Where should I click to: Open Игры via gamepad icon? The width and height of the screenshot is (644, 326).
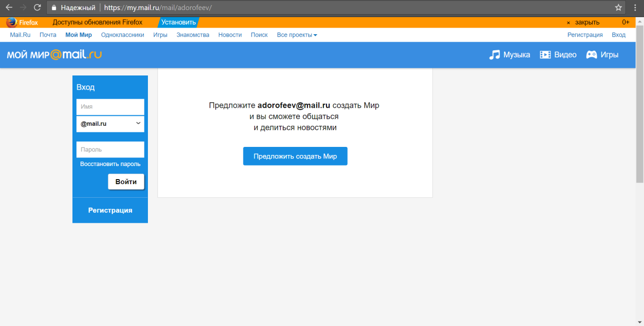tap(592, 55)
